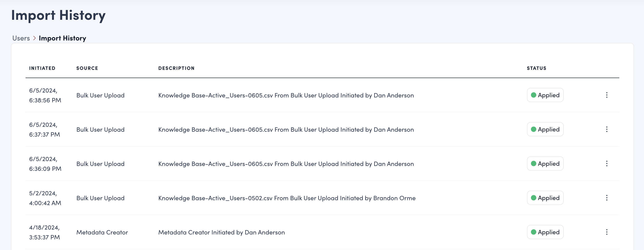This screenshot has height=250, width=644.
Task: Navigate back via the Users breadcrumb link
Action: tap(21, 38)
